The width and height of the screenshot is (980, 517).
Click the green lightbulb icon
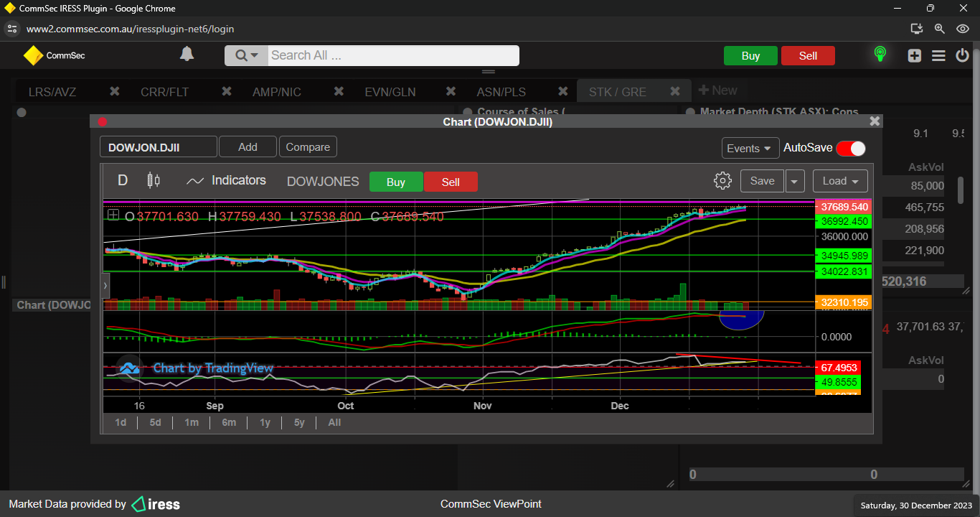pyautogui.click(x=880, y=55)
